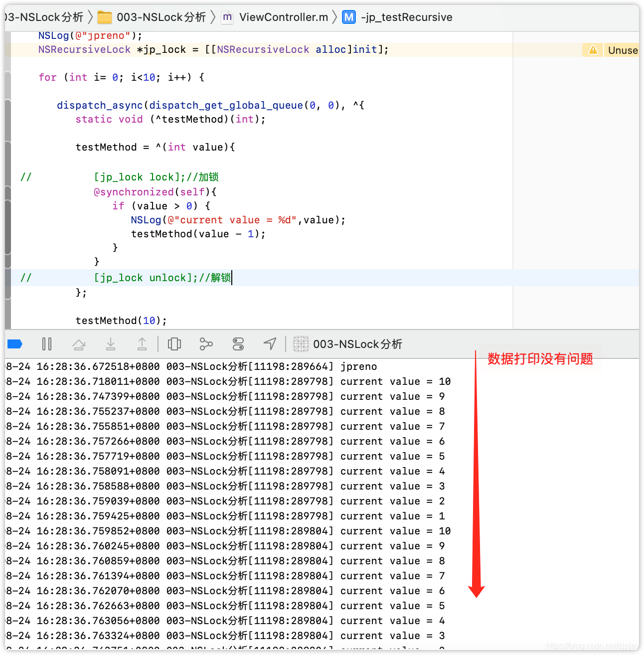644x655 pixels.
Task: Click the 'testMethod(10);' code line
Action: tap(121, 321)
